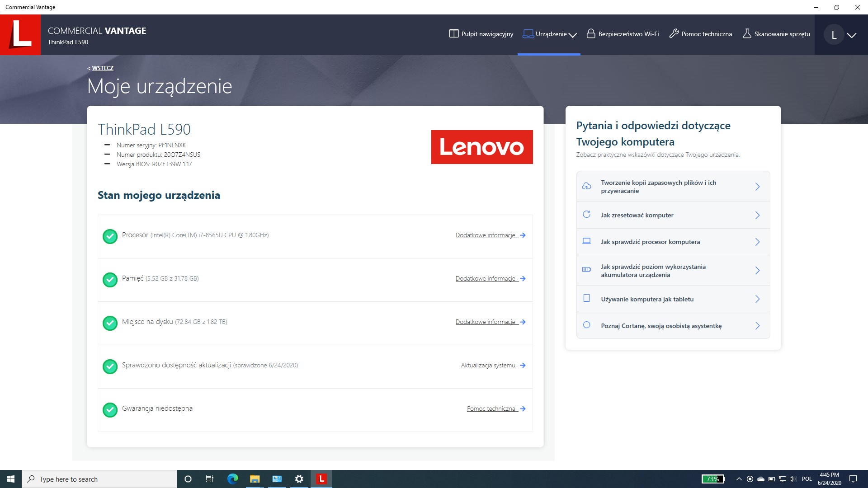The image size is (868, 488).
Task: Click the green check icon beside Pamięć
Action: pyautogui.click(x=110, y=280)
